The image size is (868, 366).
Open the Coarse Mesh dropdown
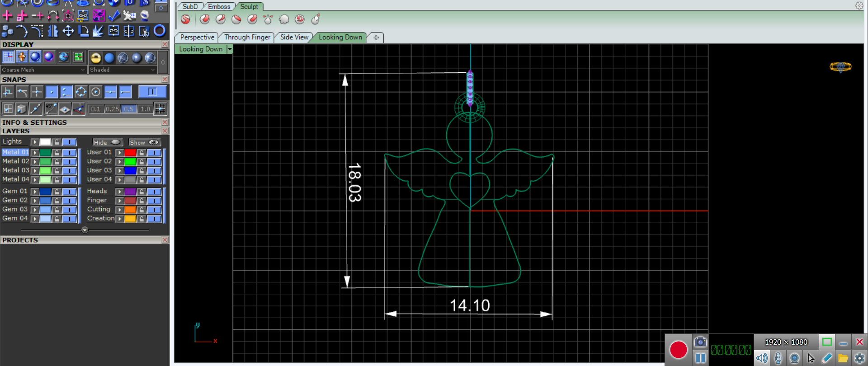point(43,70)
